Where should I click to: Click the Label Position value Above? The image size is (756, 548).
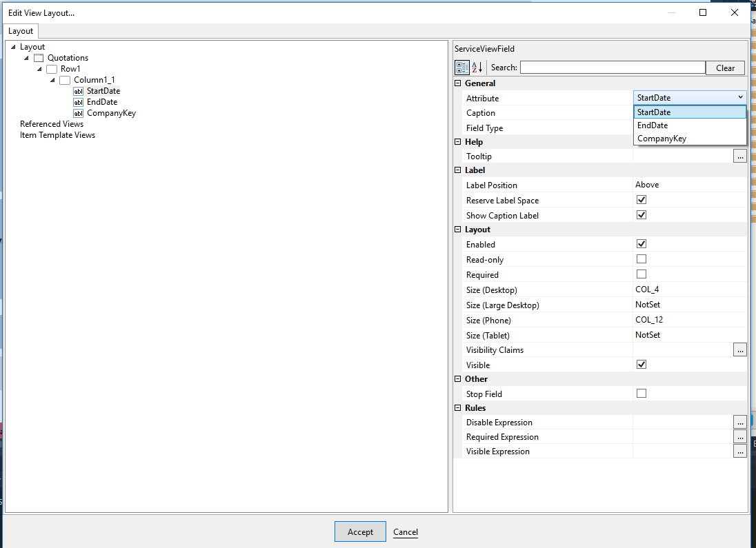pyautogui.click(x=647, y=185)
